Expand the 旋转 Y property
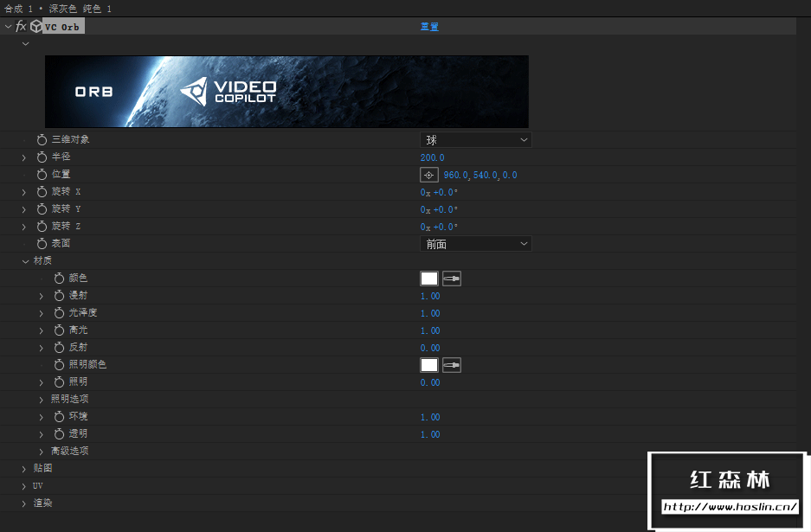The width and height of the screenshot is (811, 532). (23, 209)
